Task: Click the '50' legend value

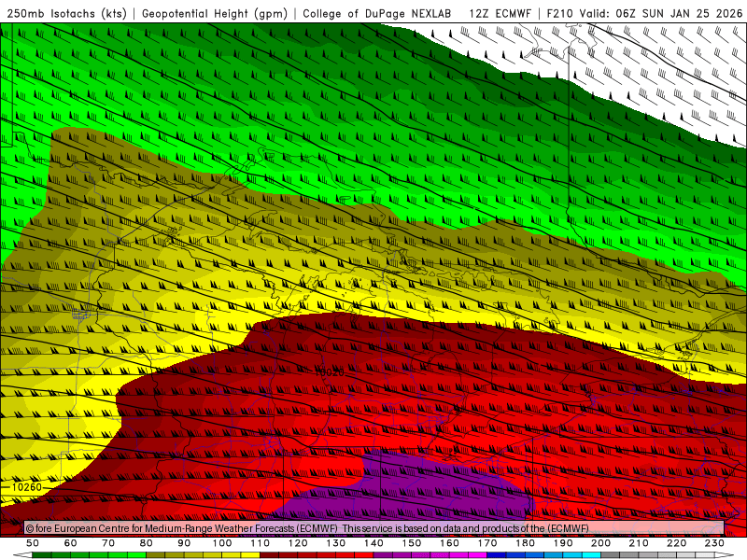Action: [x=33, y=543]
